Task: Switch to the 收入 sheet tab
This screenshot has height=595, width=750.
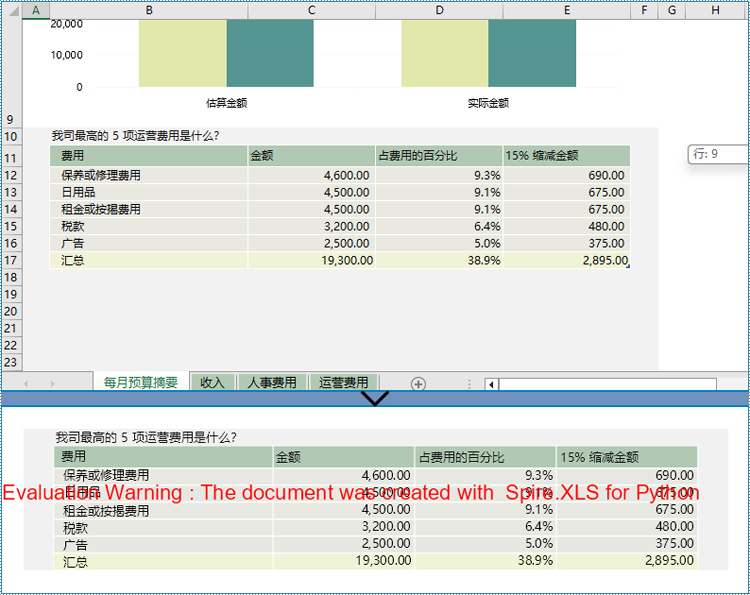Action: [212, 382]
